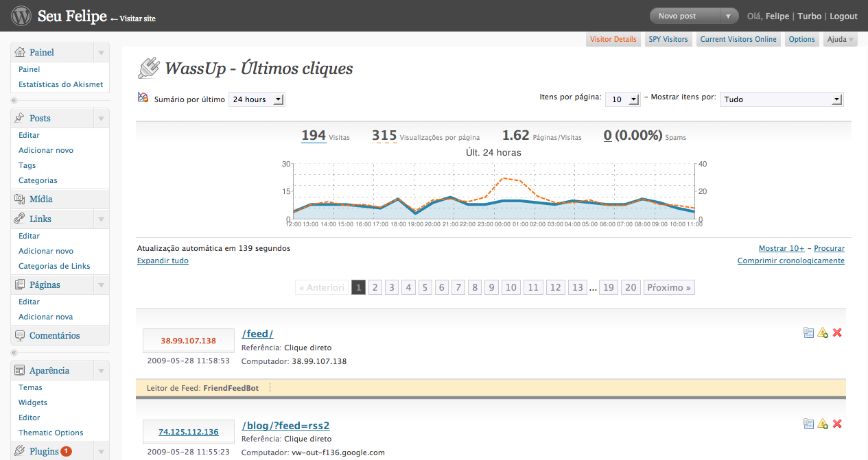Click the plugin update count badge
Viewport: 868px width, 460px height.
pyautogui.click(x=66, y=451)
